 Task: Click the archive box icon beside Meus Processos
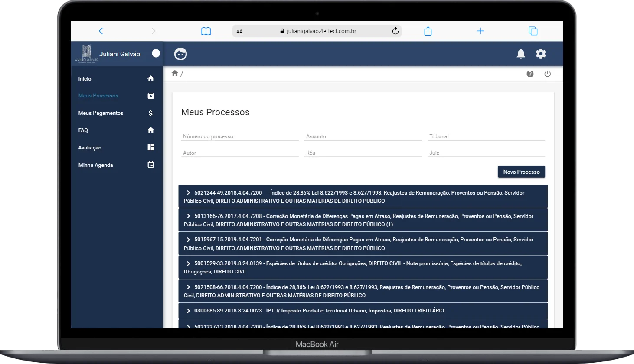coord(151,96)
